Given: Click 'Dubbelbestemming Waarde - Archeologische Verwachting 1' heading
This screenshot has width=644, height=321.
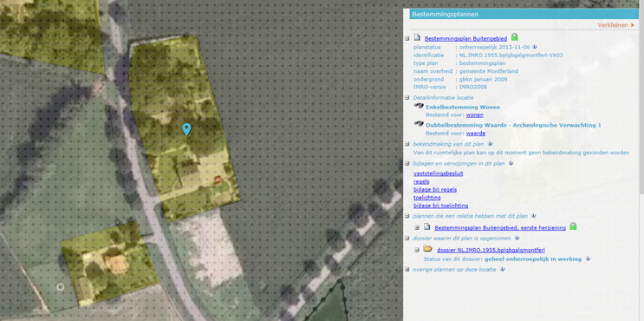Looking at the screenshot, I should pos(513,125).
